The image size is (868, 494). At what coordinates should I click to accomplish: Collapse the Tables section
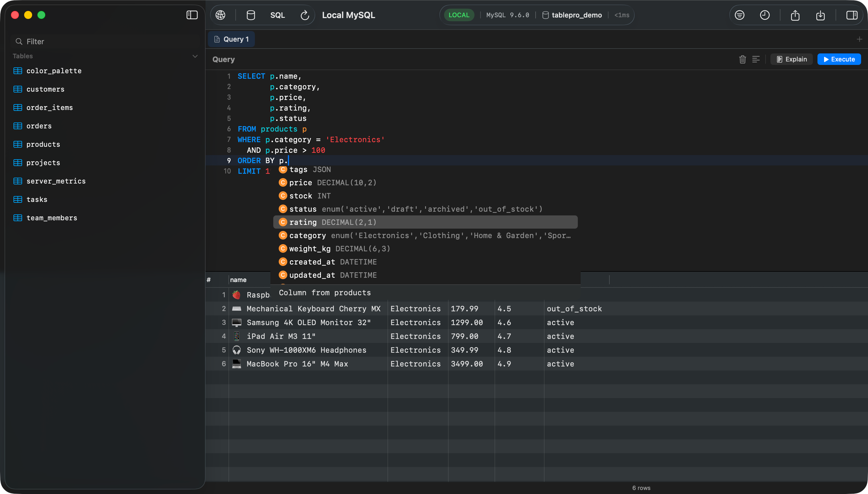click(x=195, y=56)
